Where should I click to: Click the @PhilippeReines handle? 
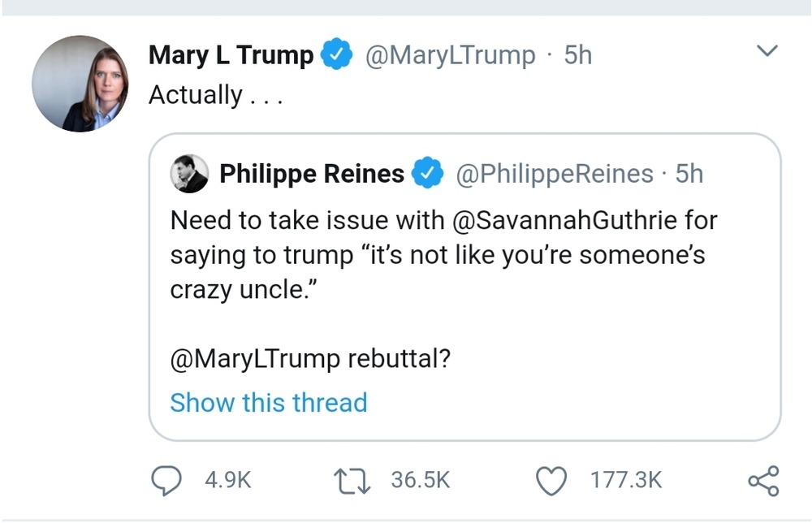555,174
